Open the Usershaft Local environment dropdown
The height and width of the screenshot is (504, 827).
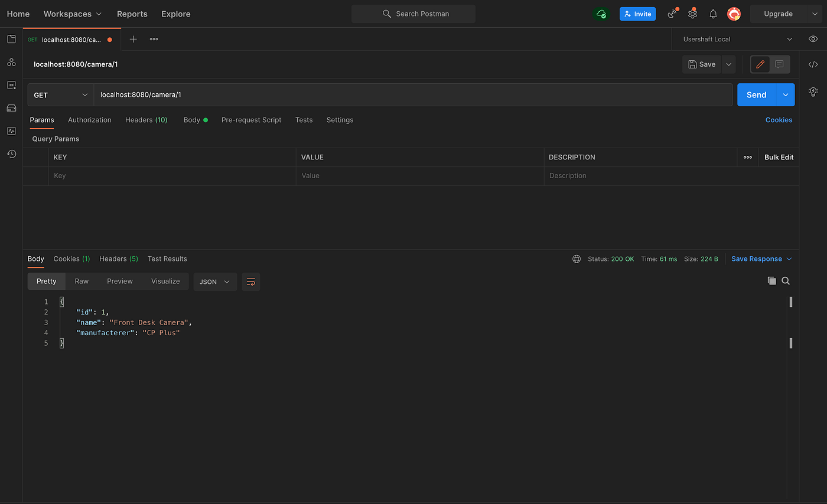735,39
